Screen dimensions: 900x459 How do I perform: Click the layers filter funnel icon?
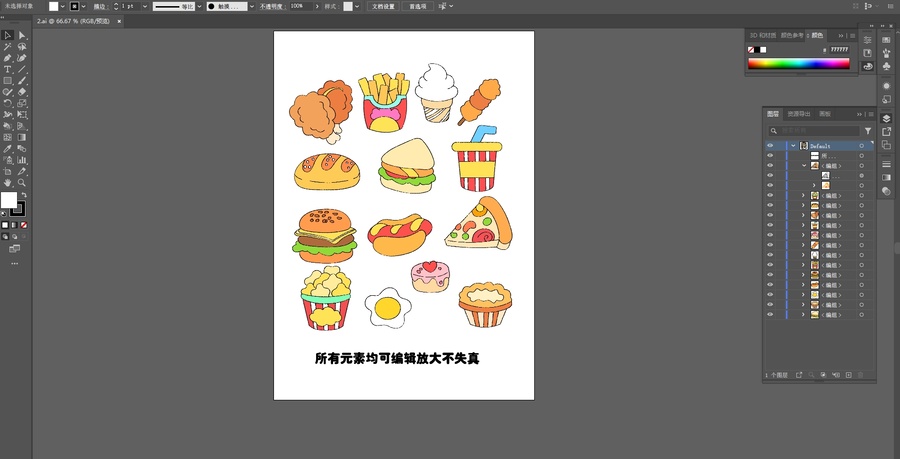[868, 131]
